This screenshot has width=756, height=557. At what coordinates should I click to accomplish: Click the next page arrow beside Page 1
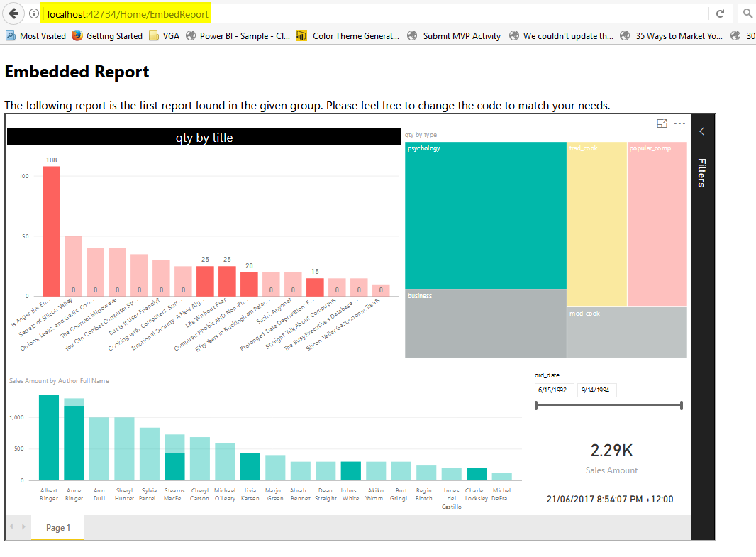point(25,527)
